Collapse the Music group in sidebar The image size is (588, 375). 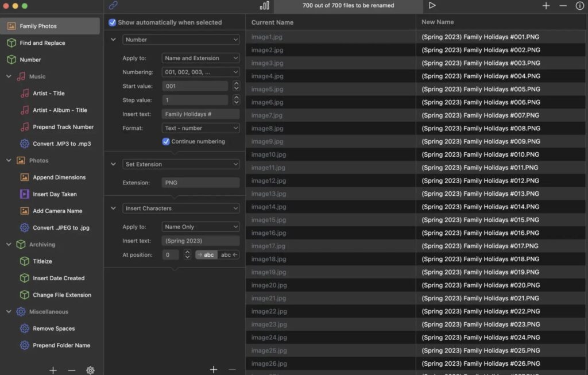9,76
